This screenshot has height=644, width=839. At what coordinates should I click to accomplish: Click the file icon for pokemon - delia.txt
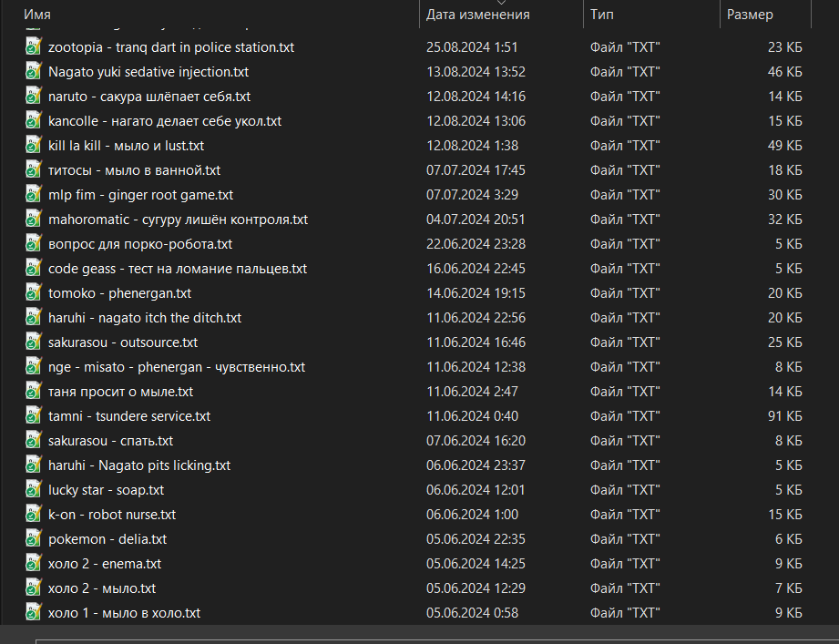pos(33,538)
